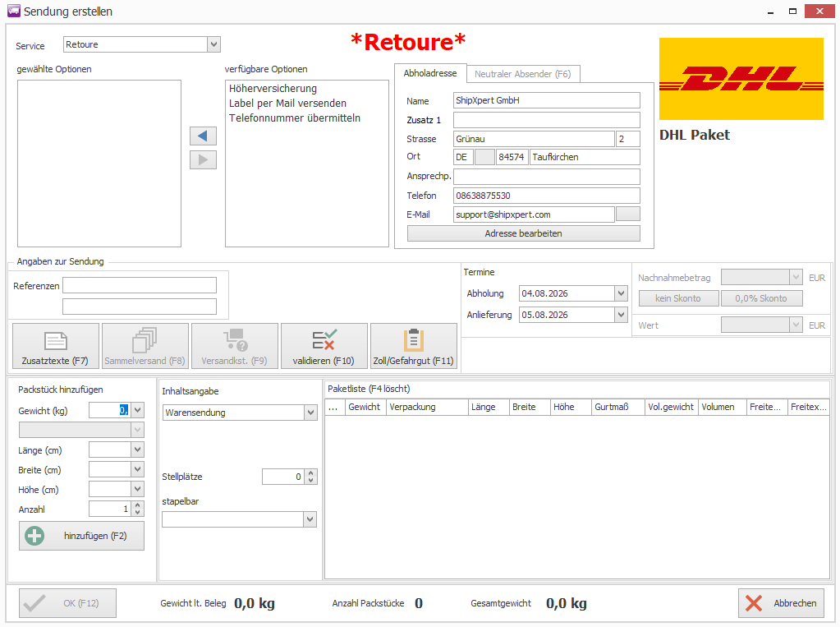
Task: Click the Vol.gewicht column header
Action: [x=671, y=407]
